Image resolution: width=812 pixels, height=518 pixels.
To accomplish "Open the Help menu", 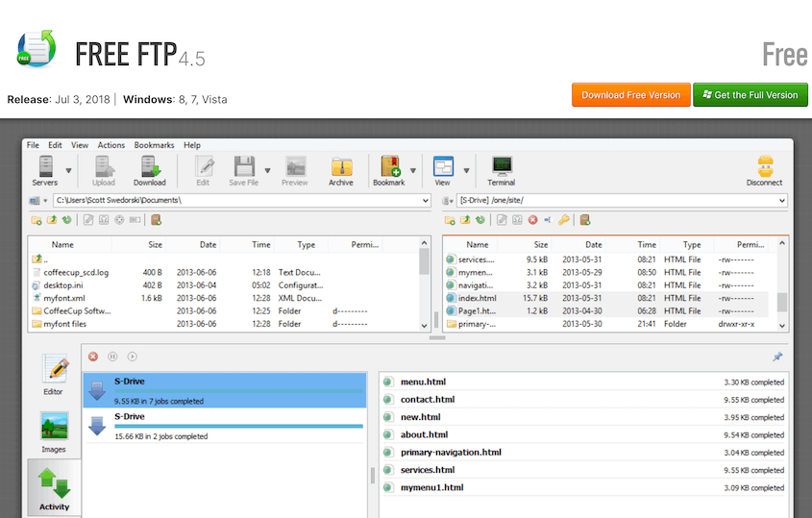I will pos(192,145).
